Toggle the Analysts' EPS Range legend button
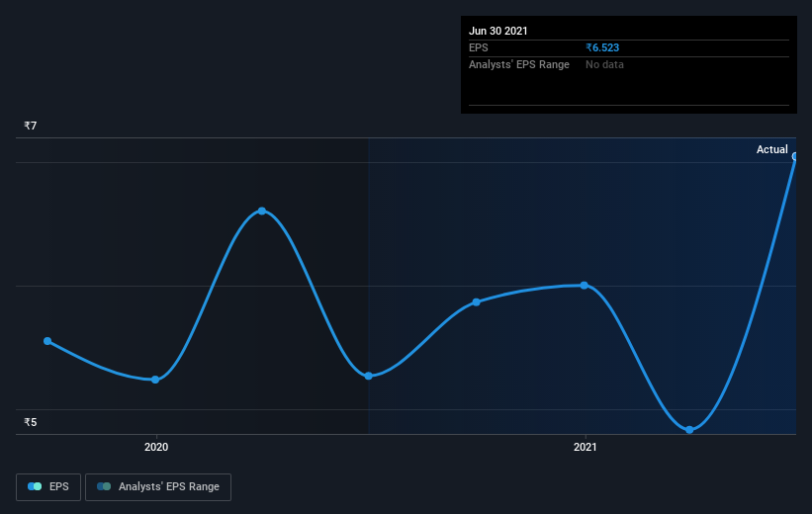The height and width of the screenshot is (514, 812). coord(158,487)
